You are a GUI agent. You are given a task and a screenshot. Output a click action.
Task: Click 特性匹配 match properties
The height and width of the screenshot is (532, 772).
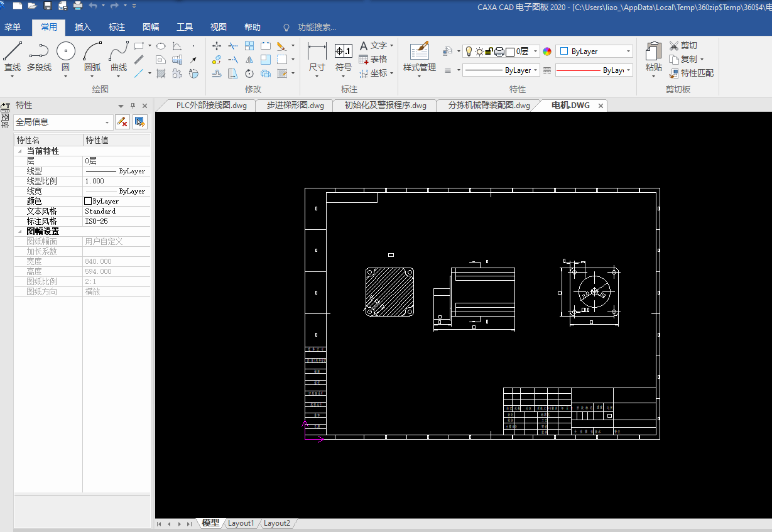click(692, 73)
